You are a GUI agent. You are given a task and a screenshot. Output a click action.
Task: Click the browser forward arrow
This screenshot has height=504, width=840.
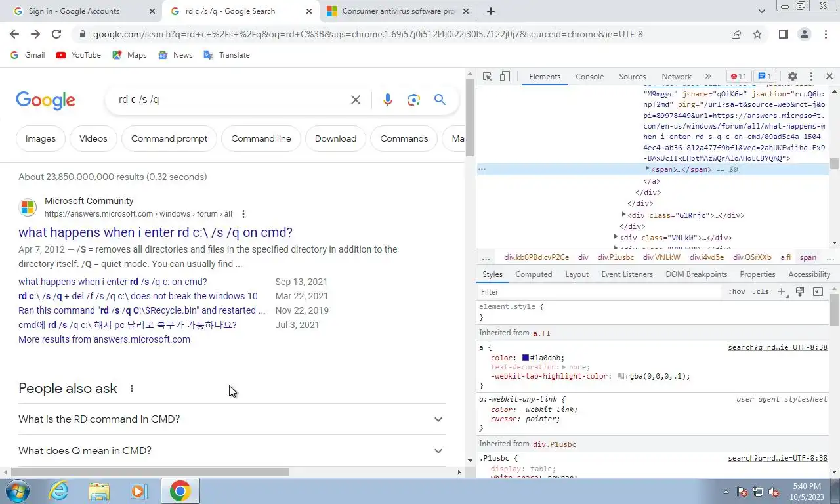click(35, 34)
